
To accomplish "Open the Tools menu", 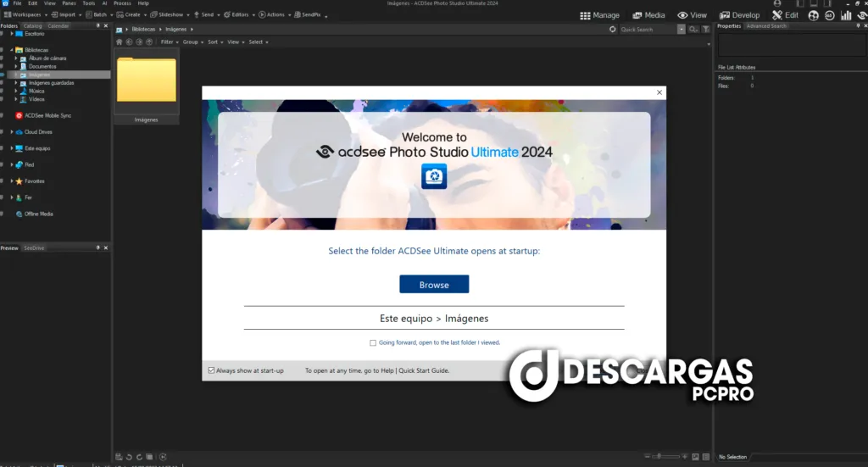I will (x=88, y=3).
